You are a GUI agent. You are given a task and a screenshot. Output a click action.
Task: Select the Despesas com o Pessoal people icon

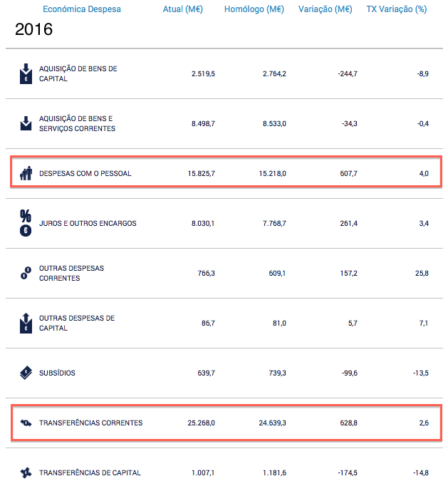[x=26, y=173]
